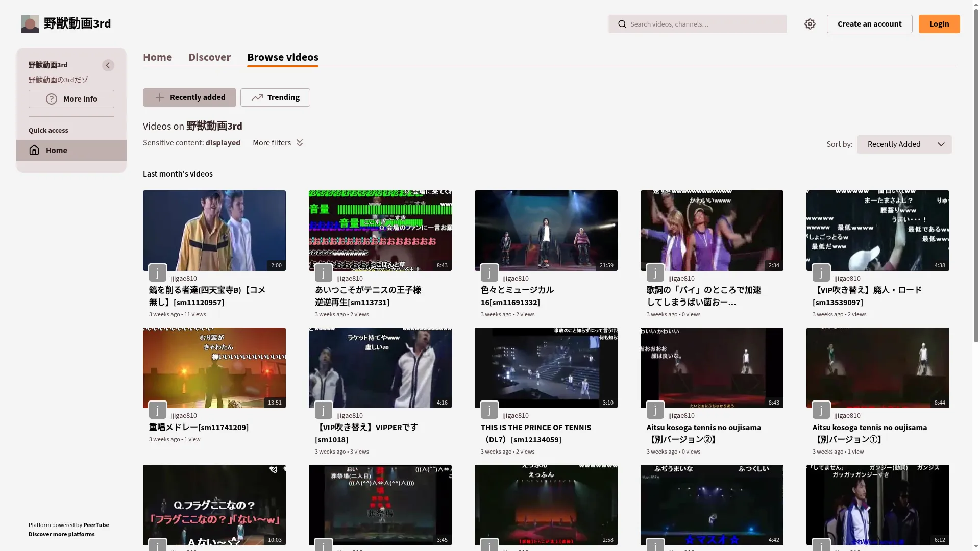Open channel avatar under the 13:51 video

click(158, 410)
